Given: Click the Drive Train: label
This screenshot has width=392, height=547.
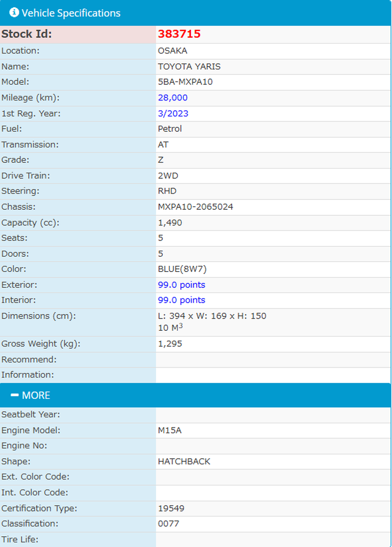Looking at the screenshot, I should (25, 175).
